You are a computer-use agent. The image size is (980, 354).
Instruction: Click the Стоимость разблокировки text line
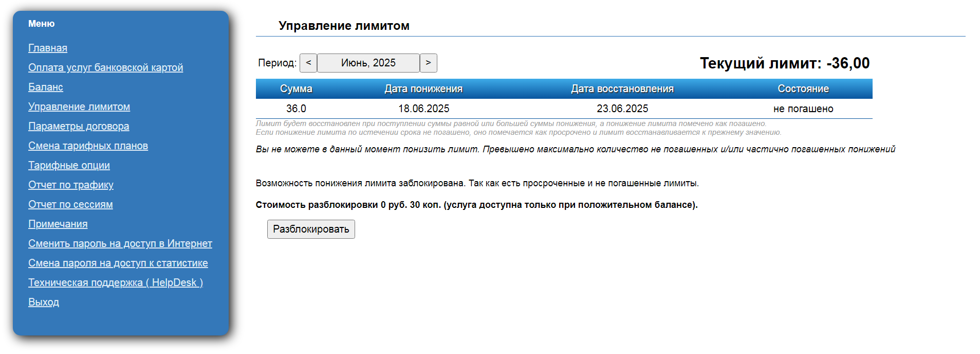[476, 205]
